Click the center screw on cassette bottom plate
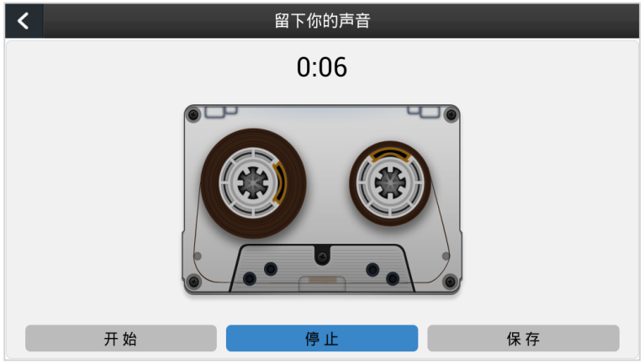Viewport: 644px width, 364px height. click(x=322, y=257)
